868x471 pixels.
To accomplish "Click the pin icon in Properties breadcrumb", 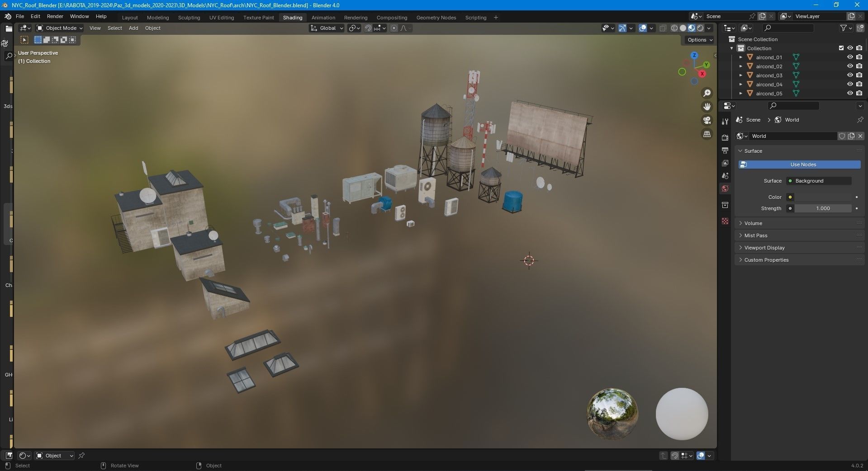I will point(860,120).
